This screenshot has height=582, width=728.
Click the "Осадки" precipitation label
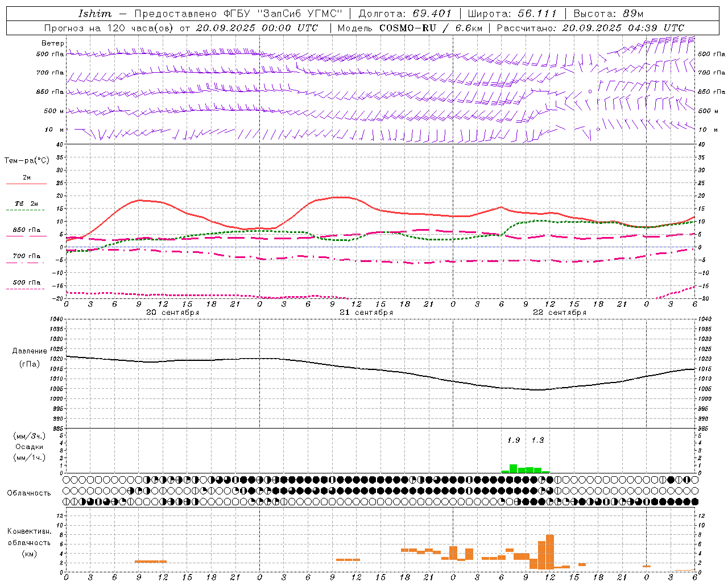pyautogui.click(x=30, y=447)
